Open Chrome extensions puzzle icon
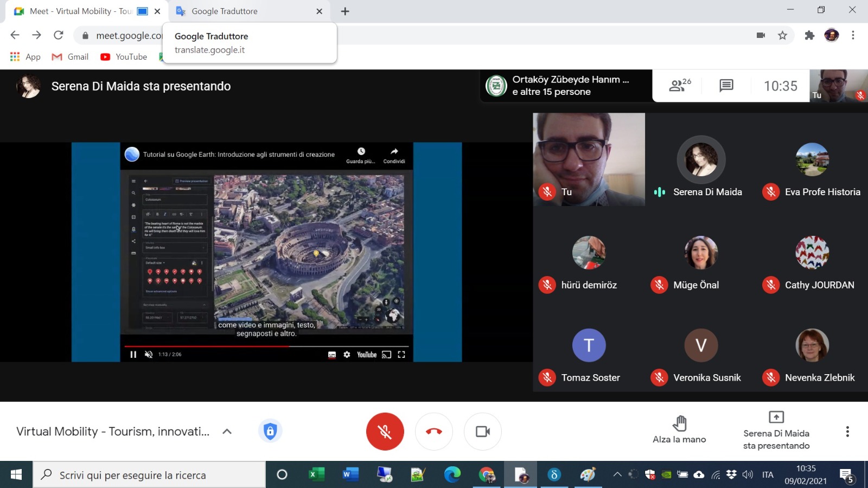Viewport: 868px width, 488px height. [809, 35]
